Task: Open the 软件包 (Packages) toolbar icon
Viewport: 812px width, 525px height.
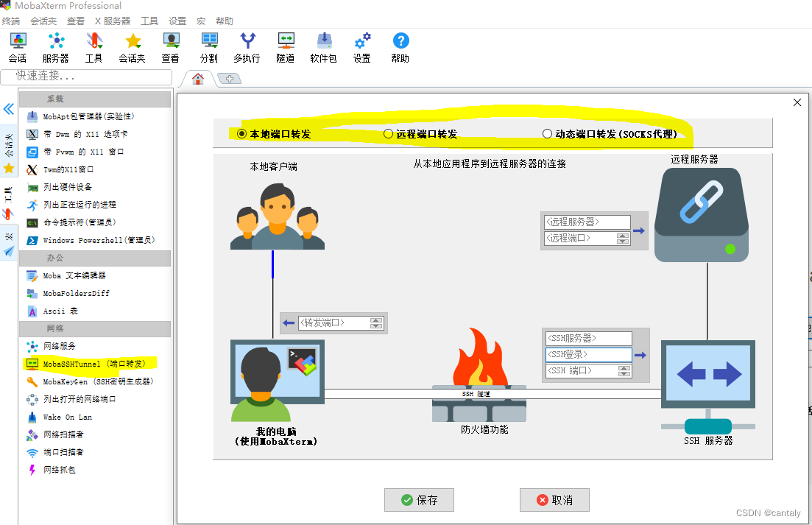Action: (323, 47)
